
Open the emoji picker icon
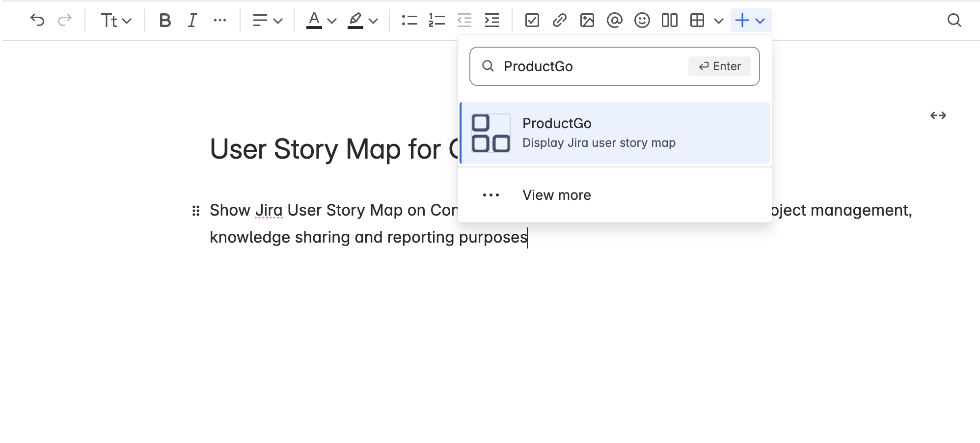pos(642,20)
